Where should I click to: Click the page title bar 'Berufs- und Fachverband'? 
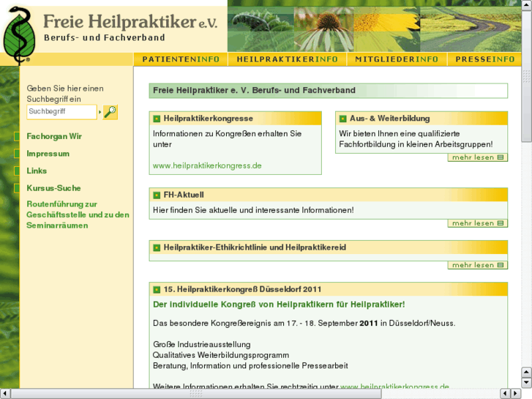tap(328, 91)
